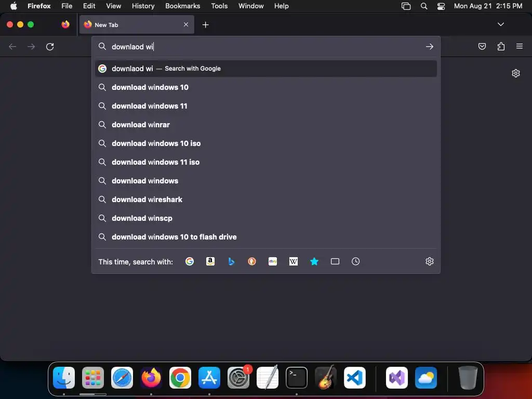
Task: Open Terminal from the Dock
Action: [297, 378]
